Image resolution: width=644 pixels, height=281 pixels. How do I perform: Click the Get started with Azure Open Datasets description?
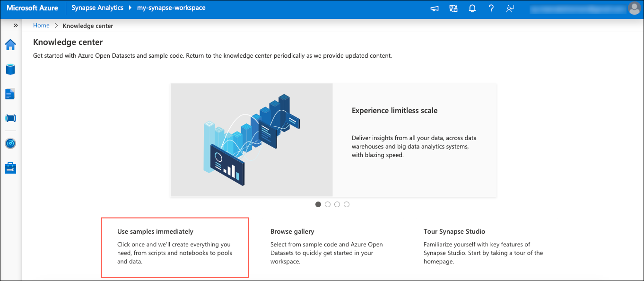212,56
